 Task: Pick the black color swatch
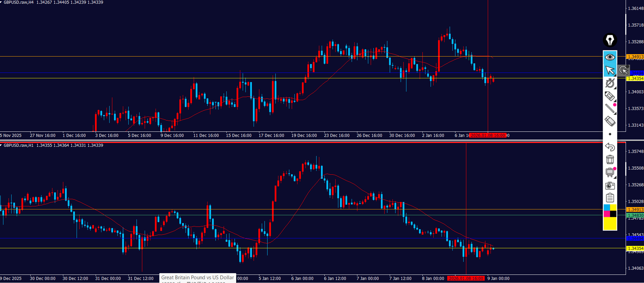(x=613, y=214)
